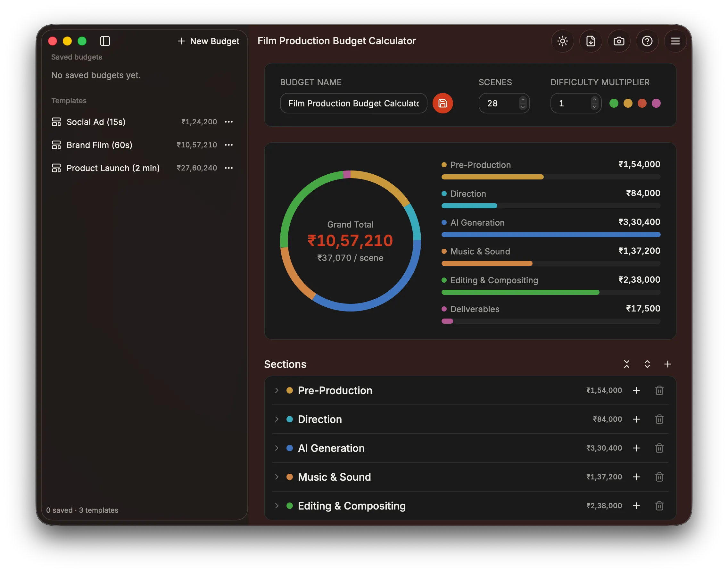Add an item to Editing & Compositing section
Viewport: 728px width, 573px height.
pyautogui.click(x=636, y=506)
